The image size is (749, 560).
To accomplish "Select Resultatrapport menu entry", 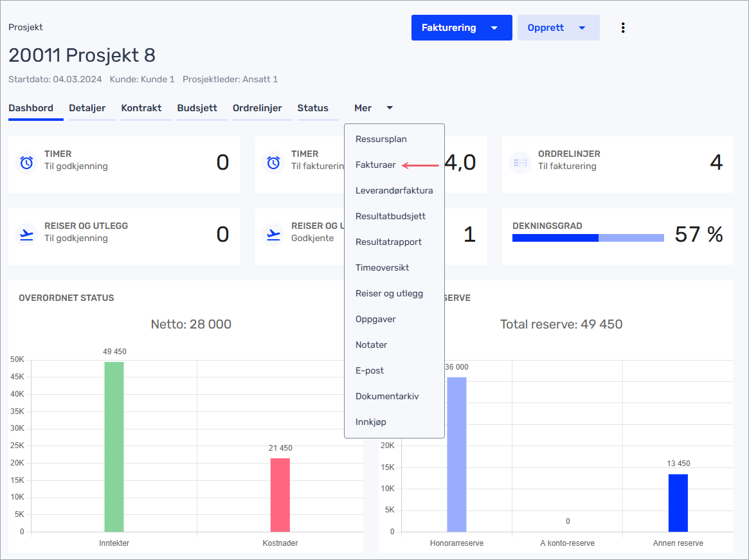I will pyautogui.click(x=388, y=242).
